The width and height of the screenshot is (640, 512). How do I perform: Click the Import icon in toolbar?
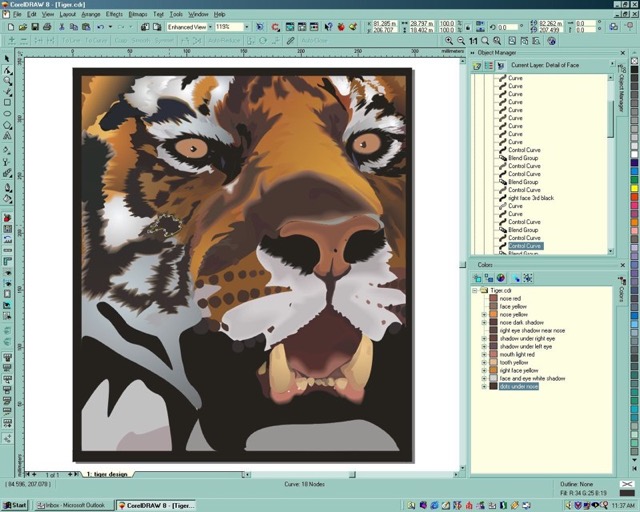[145, 27]
